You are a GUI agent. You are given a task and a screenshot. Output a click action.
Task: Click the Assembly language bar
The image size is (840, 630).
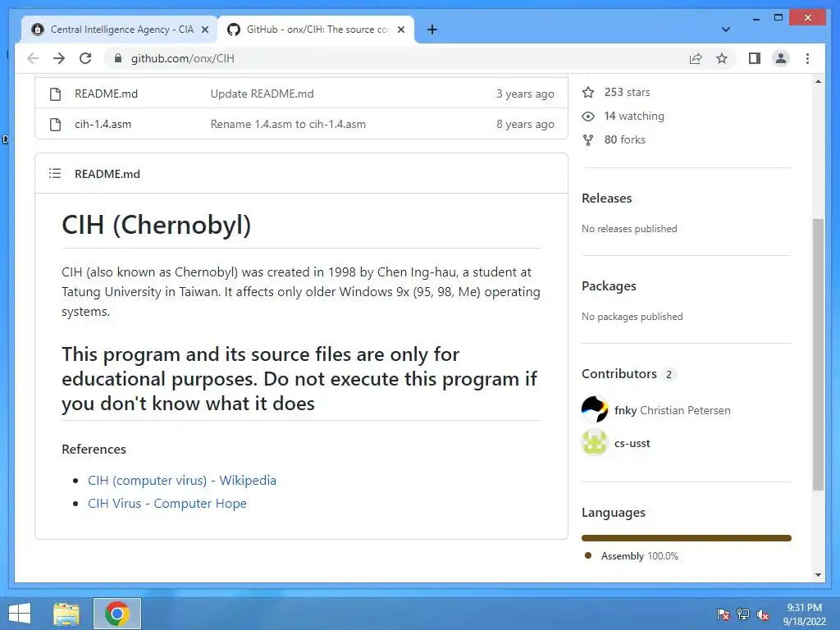point(687,538)
